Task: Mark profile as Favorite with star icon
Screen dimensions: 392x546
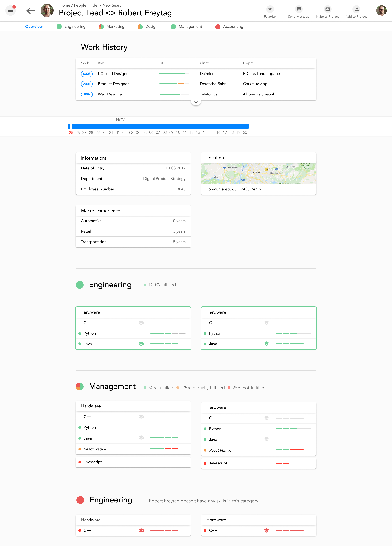Action: [270, 9]
